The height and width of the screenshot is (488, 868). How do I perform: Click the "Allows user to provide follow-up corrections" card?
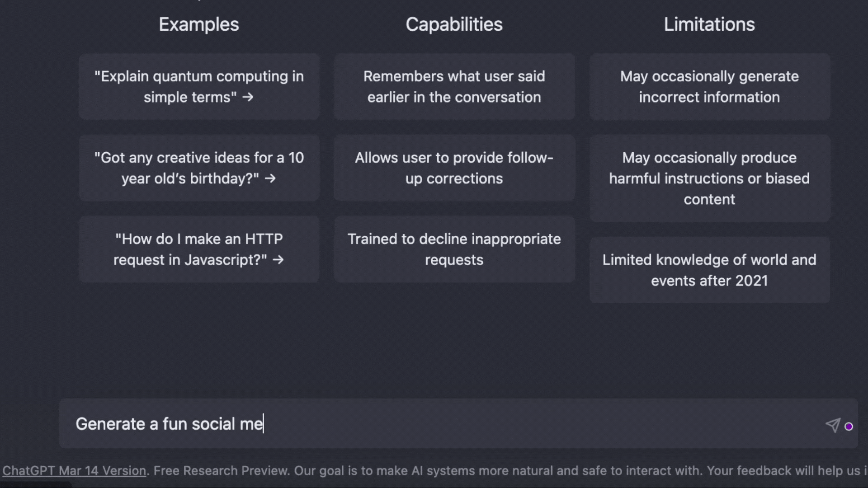click(454, 168)
